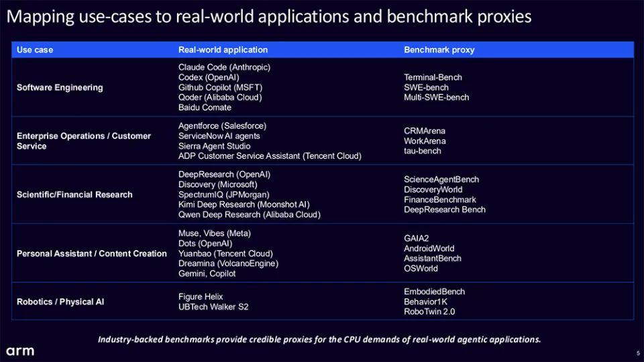644x362 pixels.
Task: Click the Software Engineering row label
Action: 60,87
